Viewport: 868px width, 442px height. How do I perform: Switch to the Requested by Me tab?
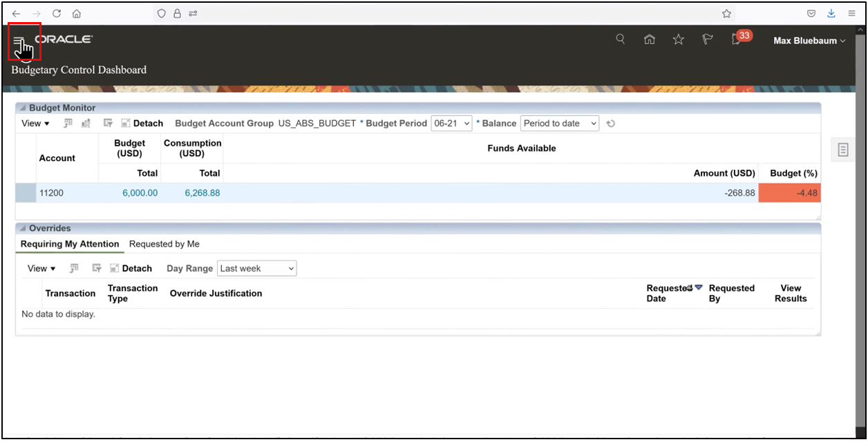(x=164, y=244)
